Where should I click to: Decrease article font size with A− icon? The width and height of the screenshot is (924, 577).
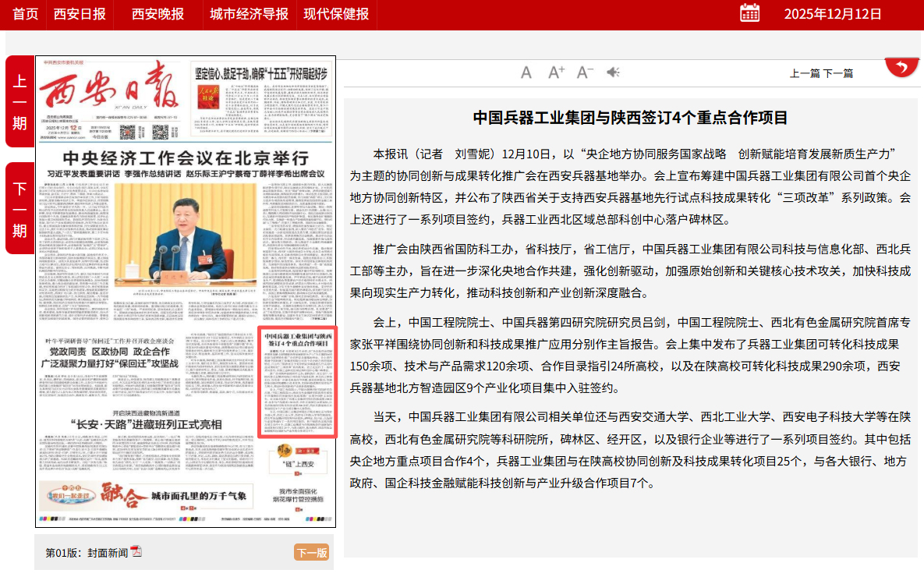pos(585,73)
